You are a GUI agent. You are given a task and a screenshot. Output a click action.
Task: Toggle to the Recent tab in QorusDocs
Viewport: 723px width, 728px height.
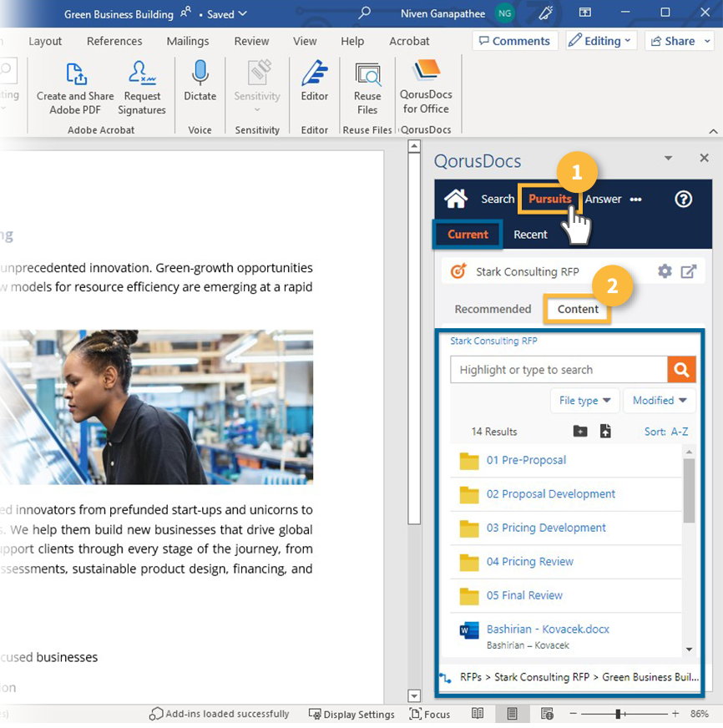point(530,235)
